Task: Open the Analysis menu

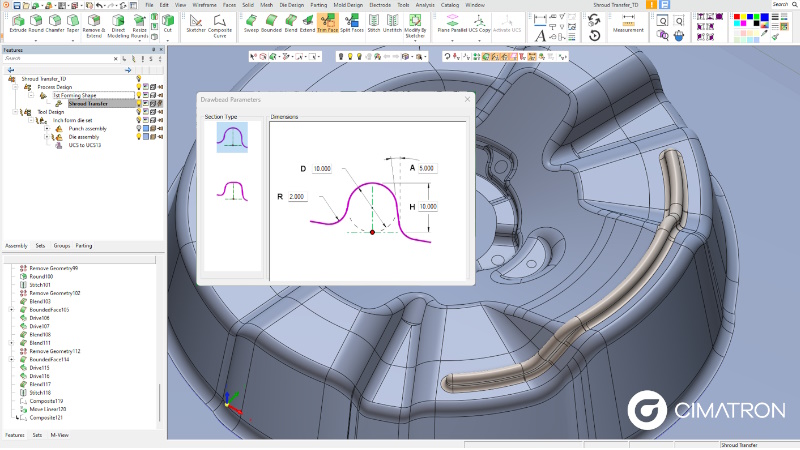Action: click(424, 5)
